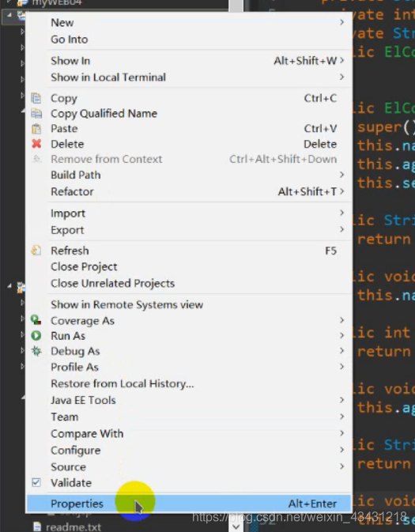Choose Close Project
This screenshot has height=532, width=415.
(x=189, y=266)
